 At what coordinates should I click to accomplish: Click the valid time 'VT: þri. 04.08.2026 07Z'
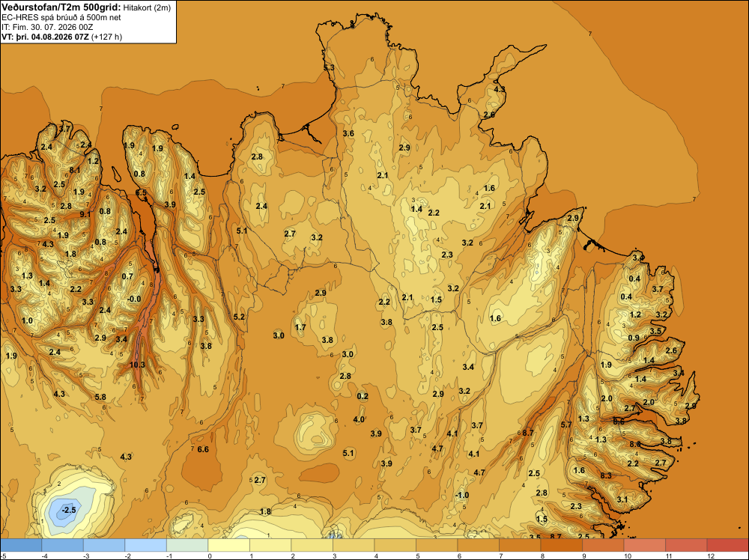[45, 37]
